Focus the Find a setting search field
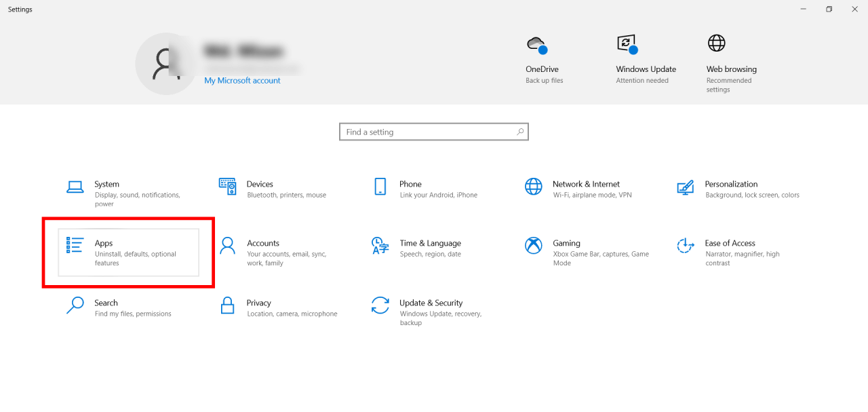Viewport: 868px width, 412px height. (x=434, y=132)
